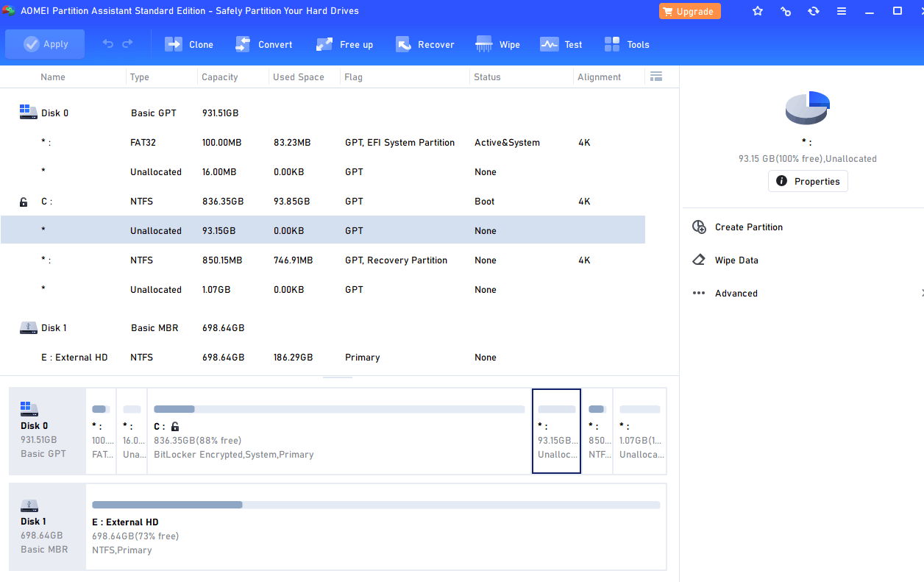
Task: Open column settings icon beside Alignment header
Action: click(x=656, y=77)
